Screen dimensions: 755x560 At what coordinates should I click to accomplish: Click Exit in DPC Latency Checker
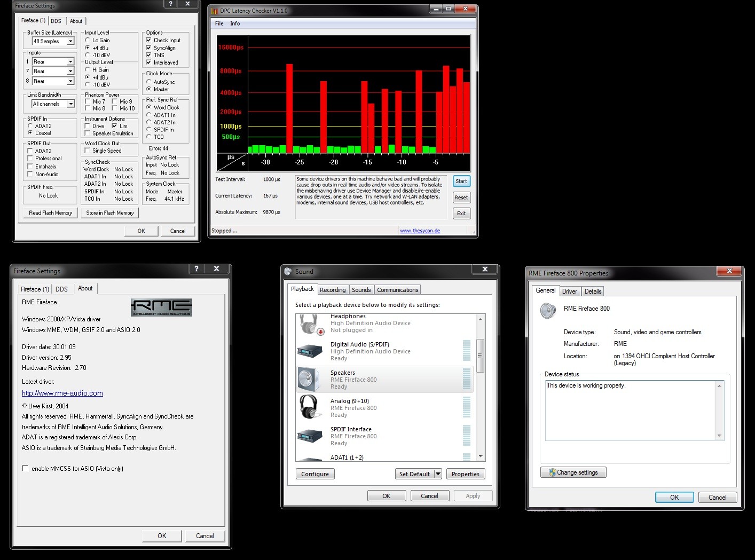461,214
